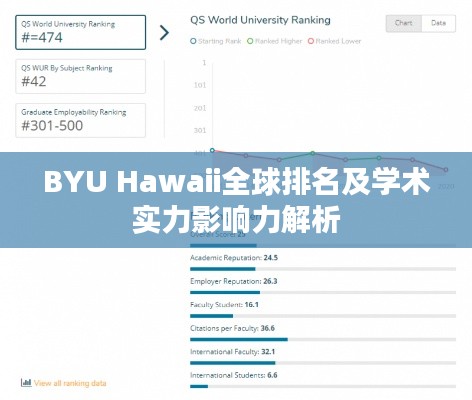This screenshot has width=472, height=400.
Task: Click the bar chart icon beside View all ranking data
Action: coord(26,383)
